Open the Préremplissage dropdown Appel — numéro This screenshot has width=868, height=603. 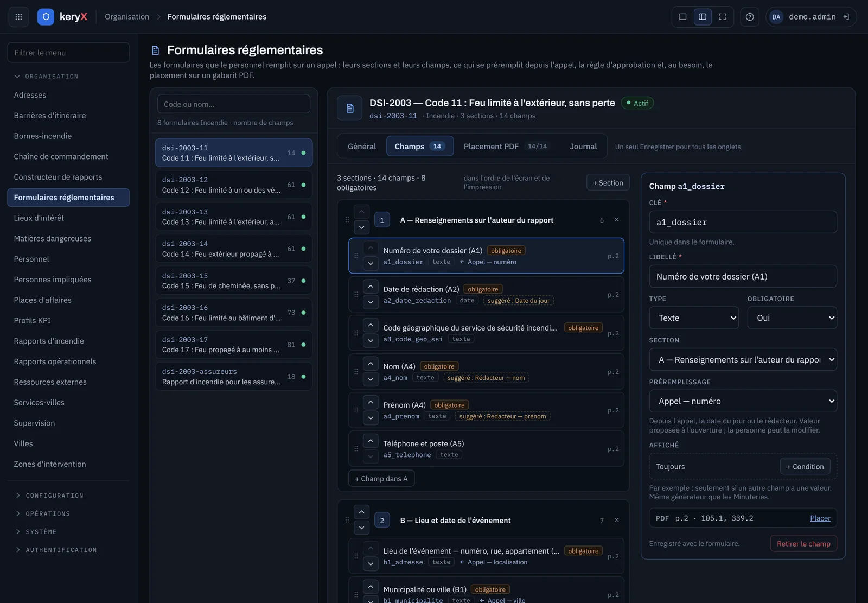click(x=743, y=401)
